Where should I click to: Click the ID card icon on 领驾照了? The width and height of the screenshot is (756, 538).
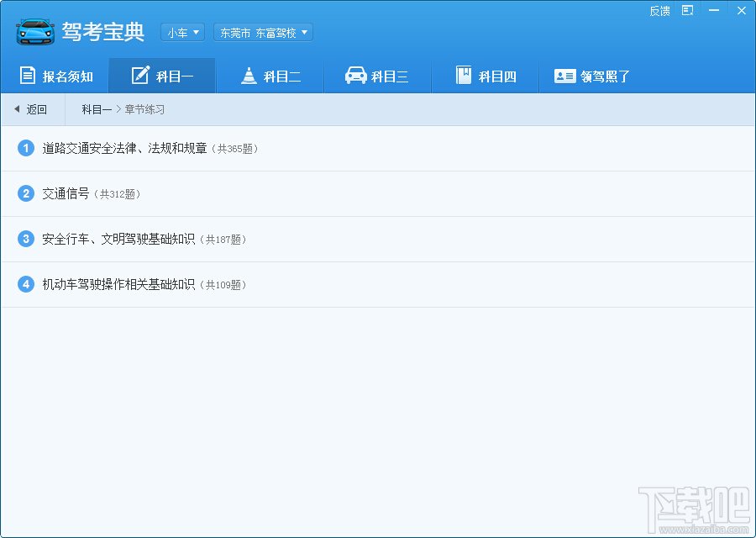566,75
